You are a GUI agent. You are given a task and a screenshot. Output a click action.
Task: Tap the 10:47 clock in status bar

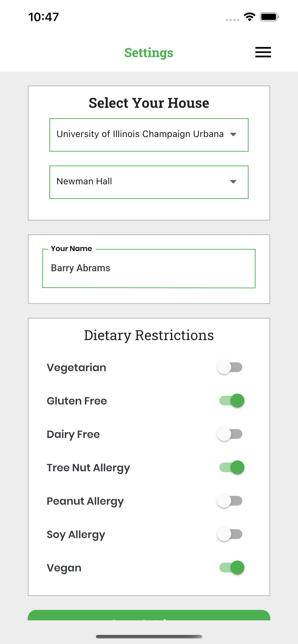[44, 17]
